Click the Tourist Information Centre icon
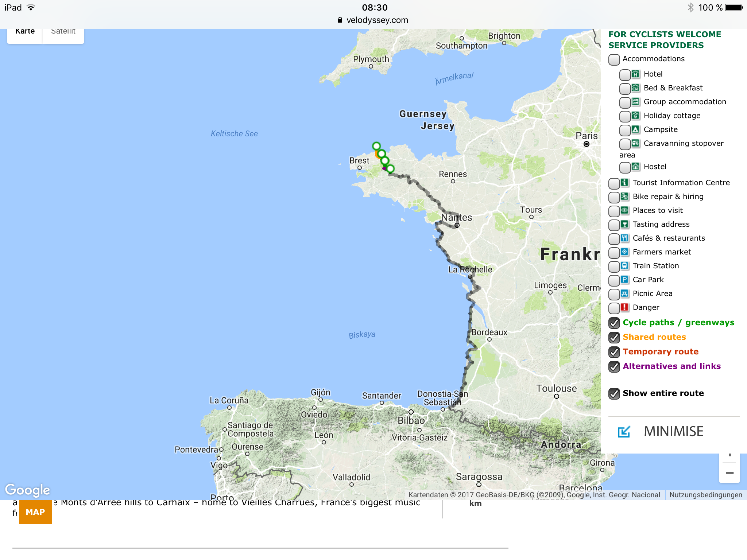The width and height of the screenshot is (747, 560). click(x=624, y=183)
